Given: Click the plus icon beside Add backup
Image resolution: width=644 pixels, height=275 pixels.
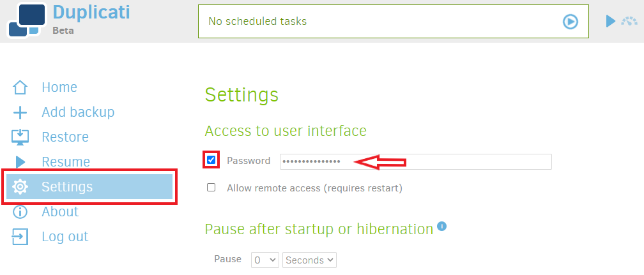Looking at the screenshot, I should [x=20, y=112].
